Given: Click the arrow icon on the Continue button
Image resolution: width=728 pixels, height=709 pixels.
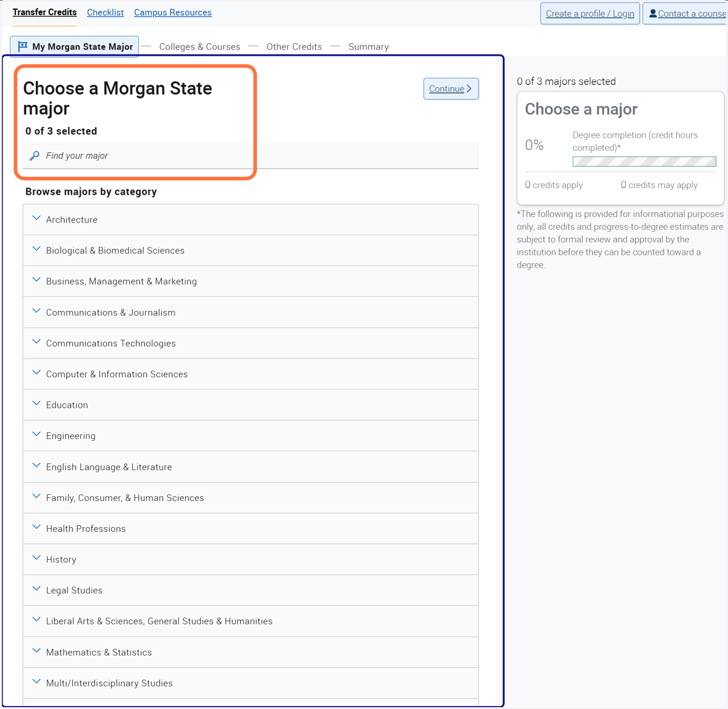Looking at the screenshot, I should pos(469,89).
